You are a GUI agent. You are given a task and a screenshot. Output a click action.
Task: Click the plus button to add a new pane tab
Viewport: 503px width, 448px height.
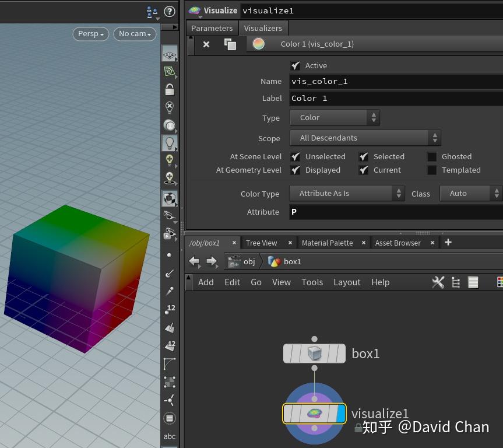tap(448, 242)
